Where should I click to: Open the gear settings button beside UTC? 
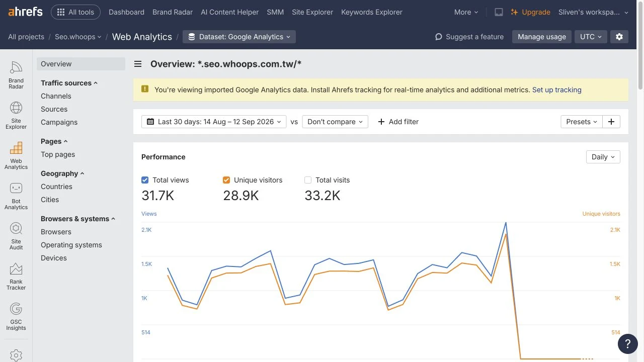(619, 37)
